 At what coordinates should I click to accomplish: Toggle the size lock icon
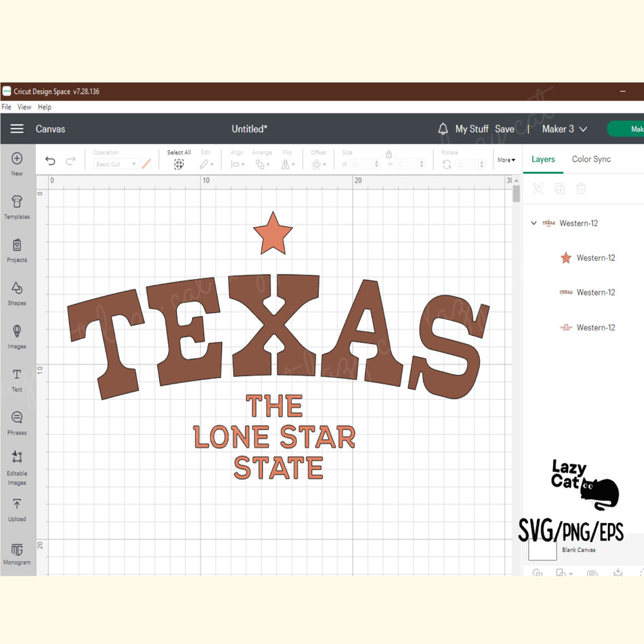coord(388,155)
